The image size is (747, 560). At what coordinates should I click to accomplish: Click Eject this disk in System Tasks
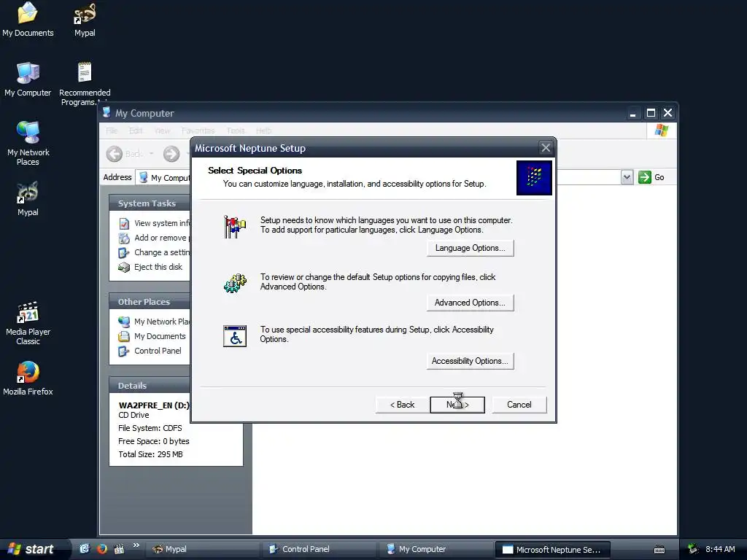point(158,267)
